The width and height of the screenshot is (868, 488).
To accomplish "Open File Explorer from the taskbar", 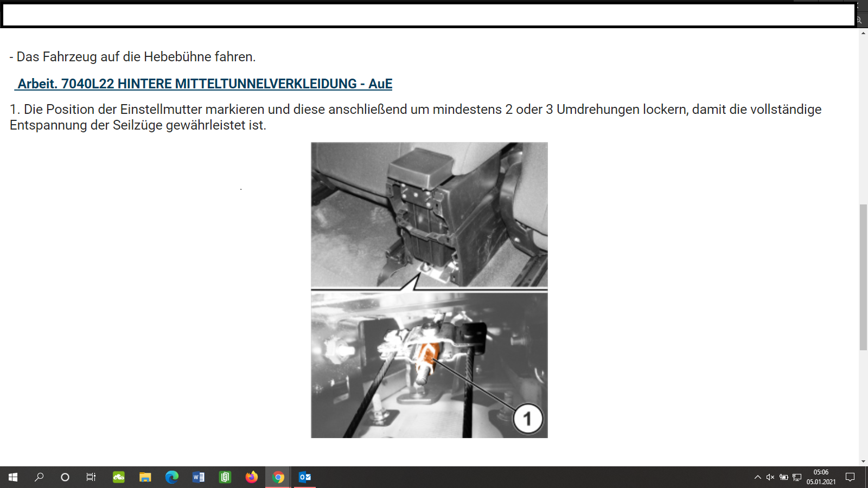I will pyautogui.click(x=145, y=477).
